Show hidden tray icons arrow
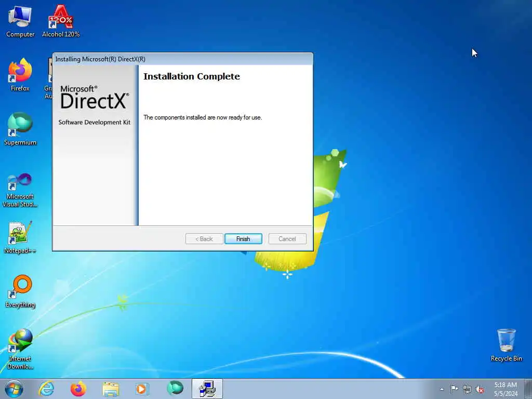 (x=442, y=389)
